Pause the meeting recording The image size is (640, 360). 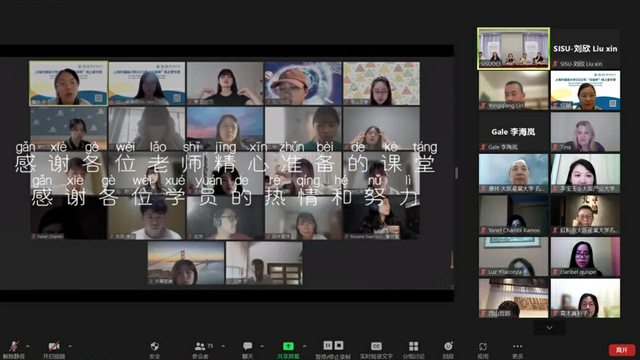328,345
